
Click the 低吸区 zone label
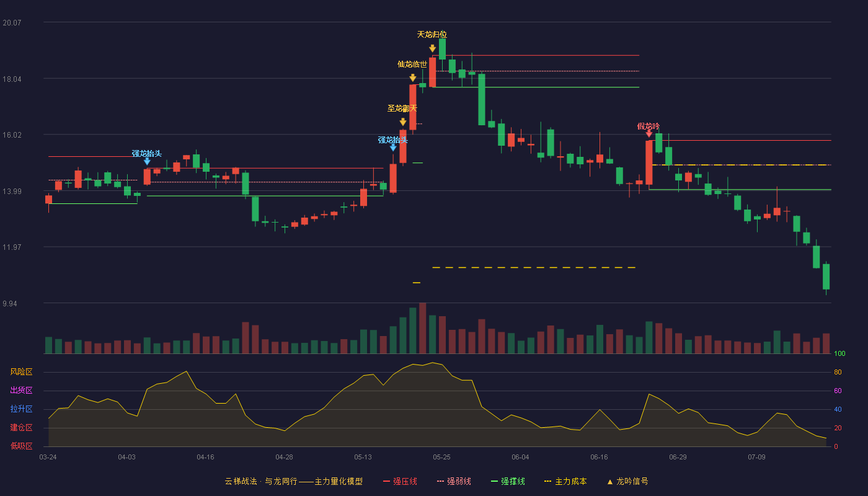point(21,446)
